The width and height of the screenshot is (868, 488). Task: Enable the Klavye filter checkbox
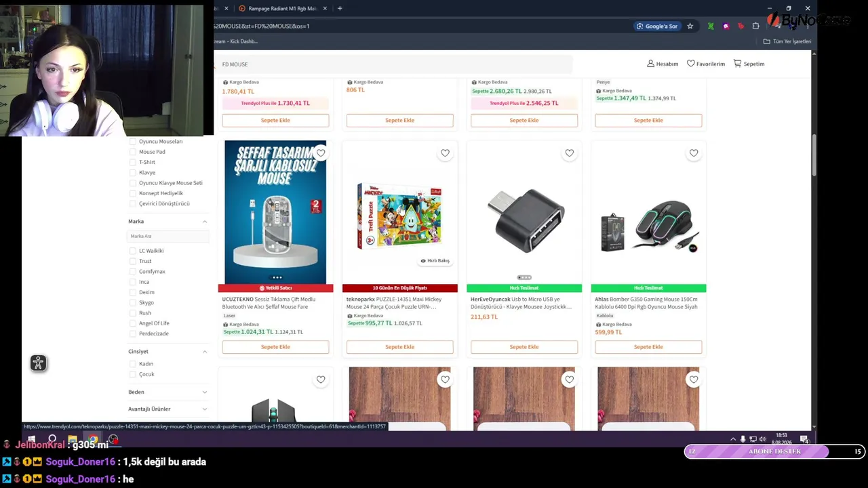click(x=133, y=173)
